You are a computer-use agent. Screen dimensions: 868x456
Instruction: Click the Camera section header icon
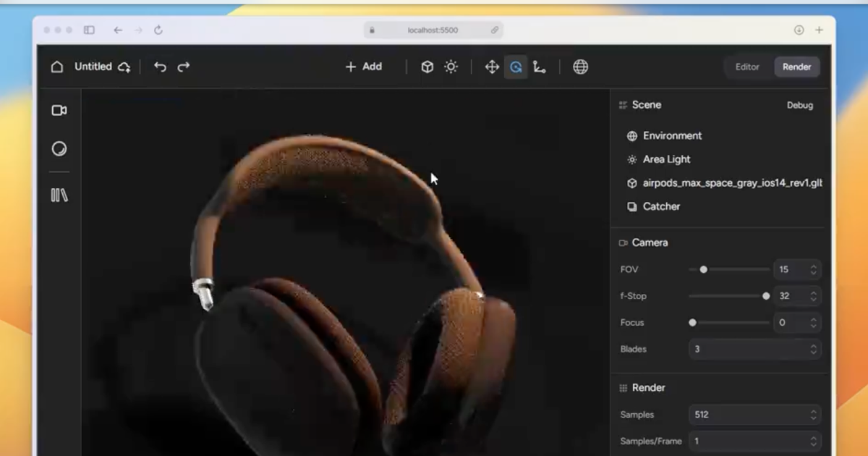623,242
